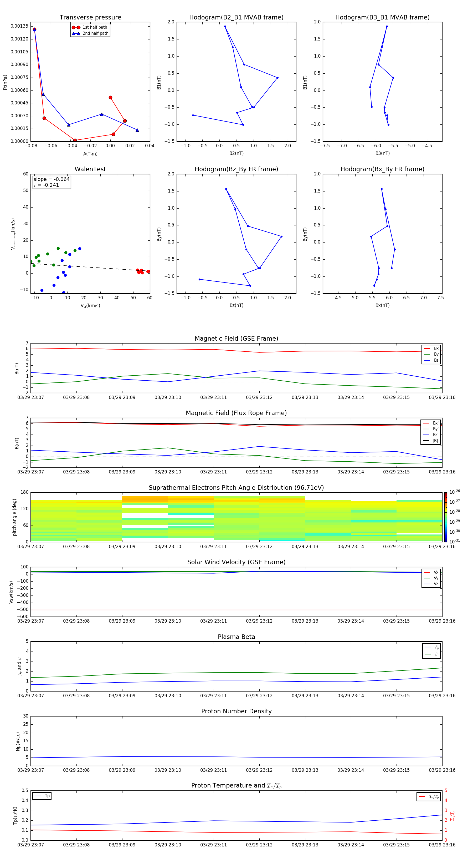Select "Bz'" in the Flux Rope legend

pos(431,435)
